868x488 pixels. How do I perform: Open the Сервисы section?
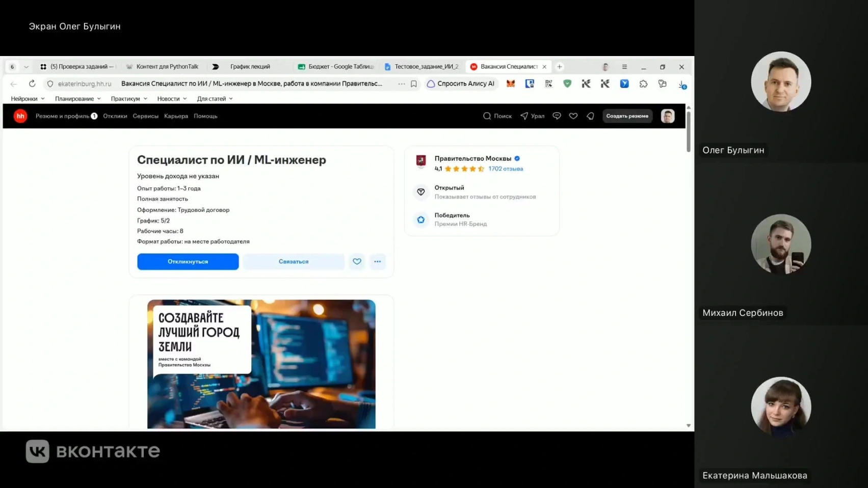(145, 116)
